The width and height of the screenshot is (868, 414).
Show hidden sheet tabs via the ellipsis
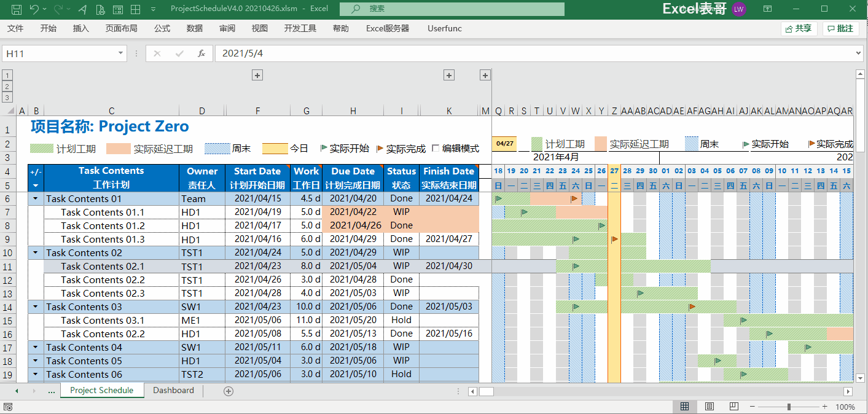tap(52, 391)
